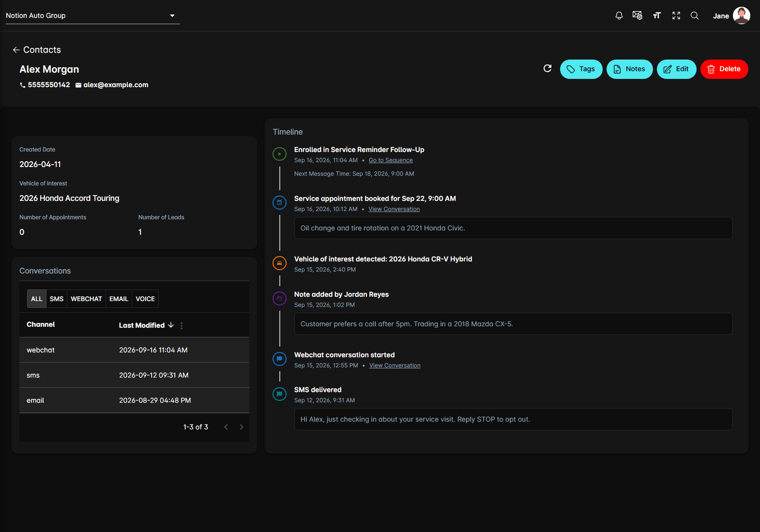Click the 2026-09-12 09:31 AM cell
The image size is (760, 532).
(x=154, y=375)
